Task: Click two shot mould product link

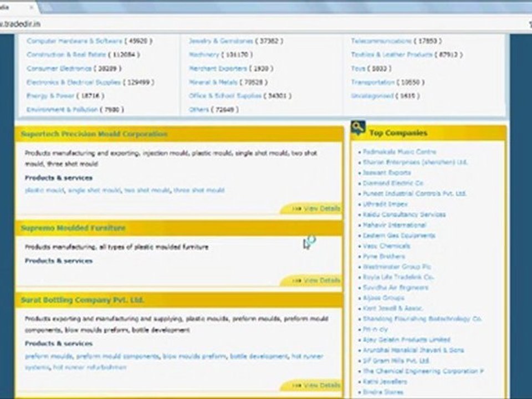Action: pos(147,190)
